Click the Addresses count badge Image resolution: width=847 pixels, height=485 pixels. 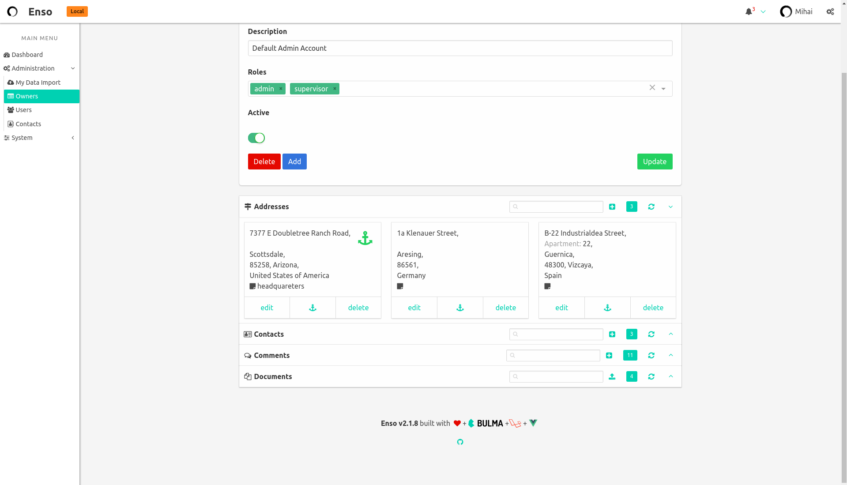pyautogui.click(x=631, y=207)
